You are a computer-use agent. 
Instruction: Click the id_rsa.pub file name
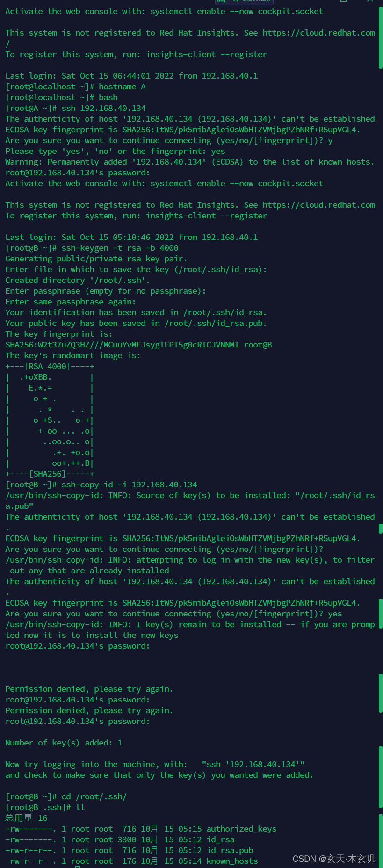coord(230,850)
